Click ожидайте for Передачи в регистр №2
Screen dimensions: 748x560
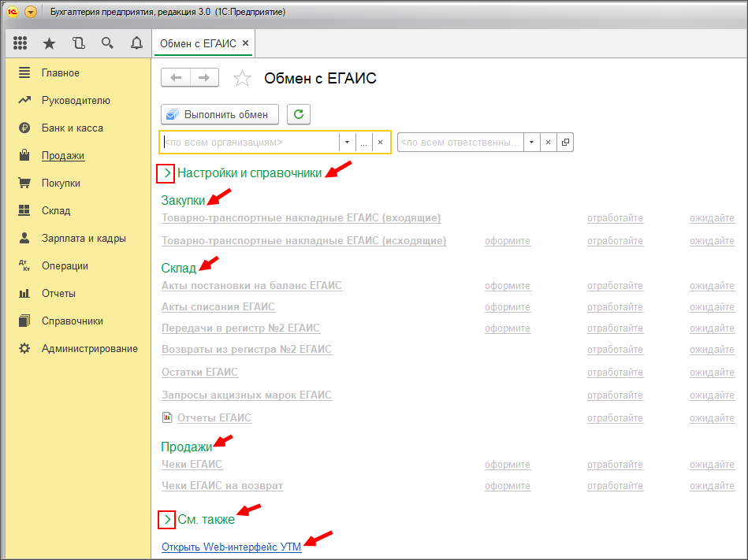click(x=712, y=328)
